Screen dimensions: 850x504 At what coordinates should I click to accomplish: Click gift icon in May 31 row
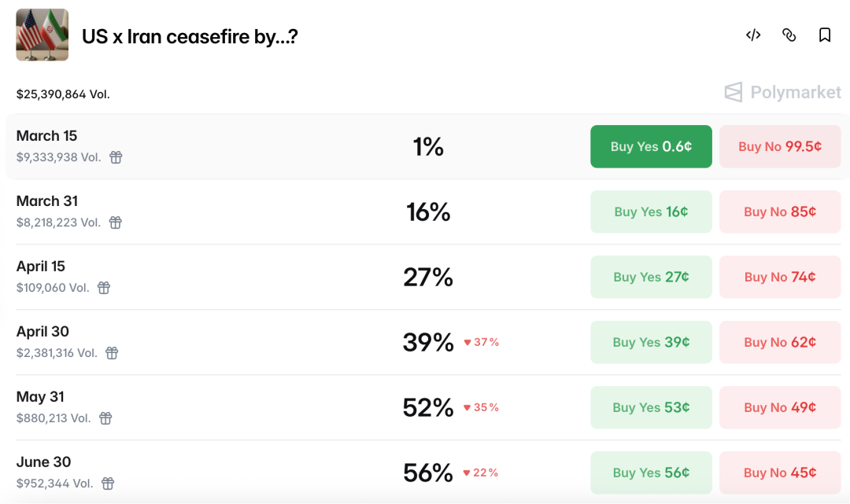coord(105,418)
